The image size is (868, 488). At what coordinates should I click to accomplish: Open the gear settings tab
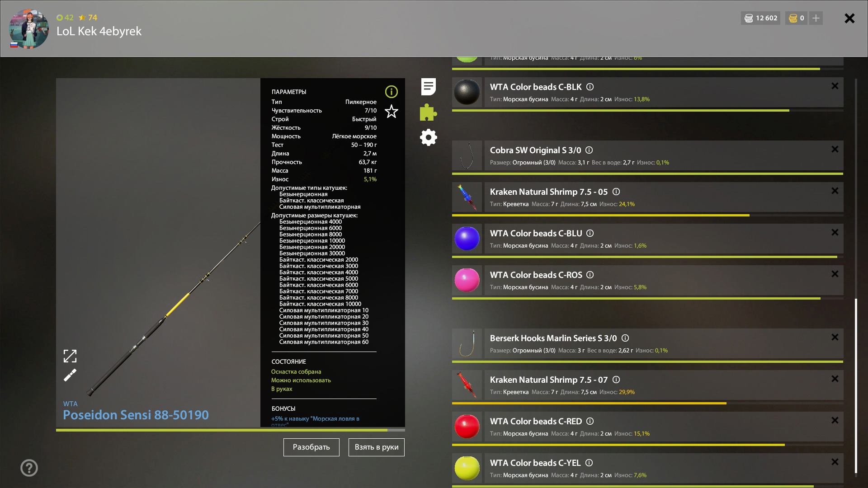click(429, 137)
